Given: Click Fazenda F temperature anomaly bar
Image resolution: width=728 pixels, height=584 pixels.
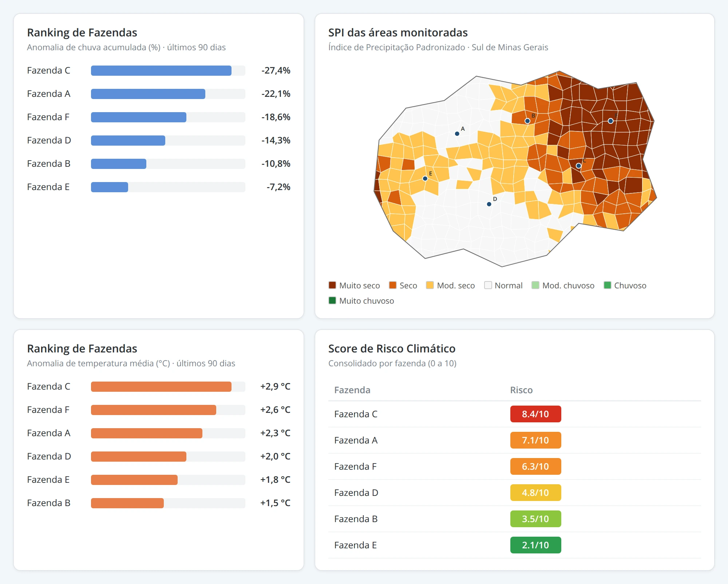Looking at the screenshot, I should pos(154,410).
